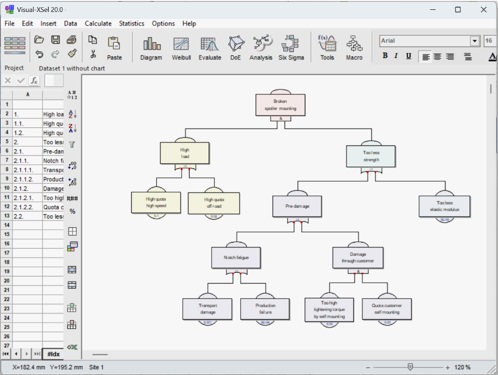Open the Macro fault tree icon
Screen dimensions: 498x375
pyautogui.click(x=354, y=48)
